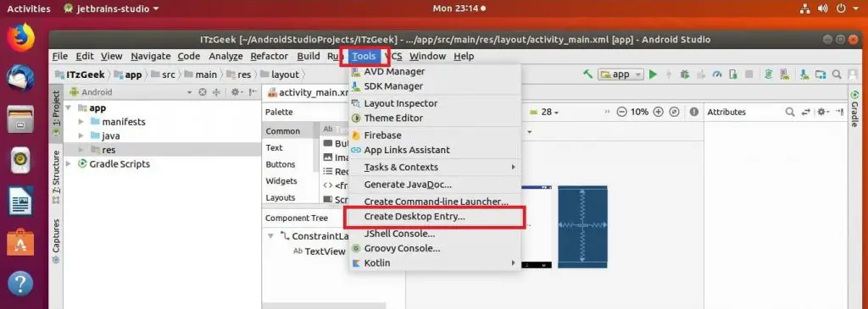Expand the java folder arrow
The height and width of the screenshot is (309, 868).
click(x=81, y=135)
